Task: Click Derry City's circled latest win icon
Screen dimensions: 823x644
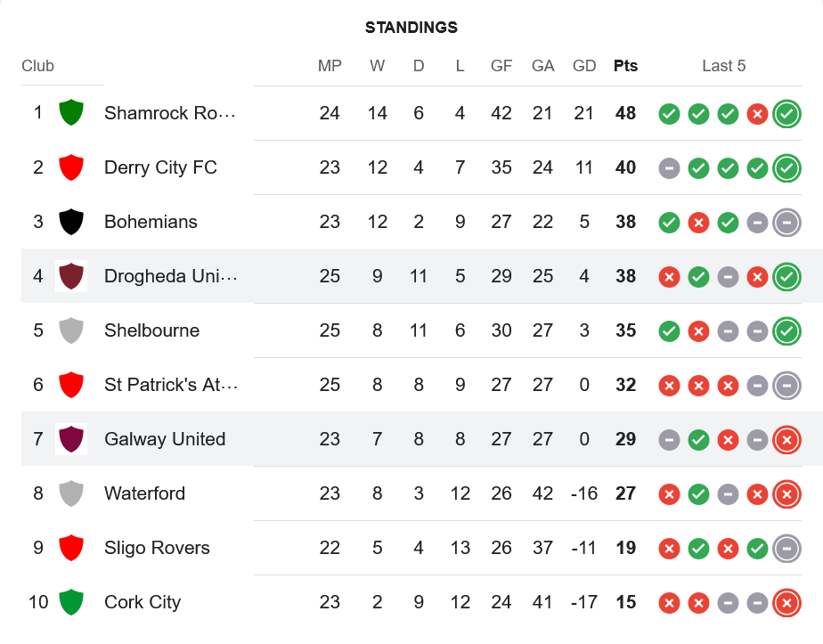Action: pos(786,168)
